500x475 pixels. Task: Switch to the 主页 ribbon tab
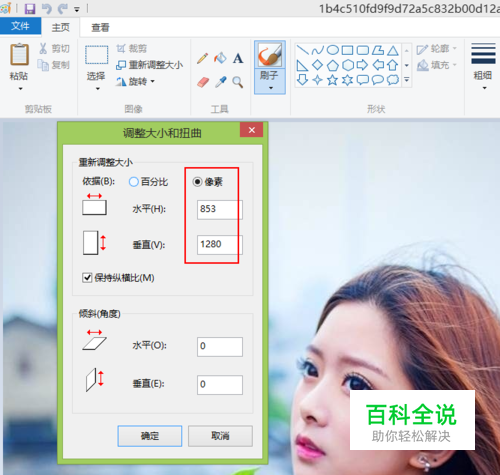coord(61,27)
